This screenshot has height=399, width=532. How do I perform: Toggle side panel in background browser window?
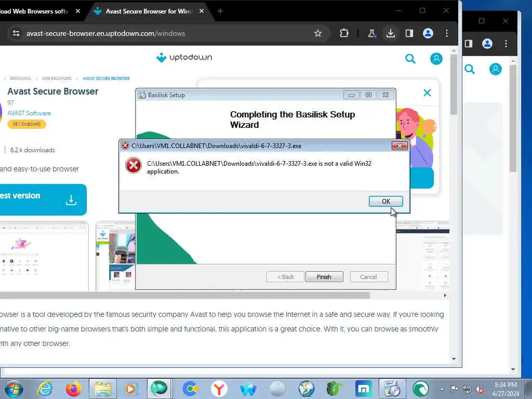pos(469,44)
